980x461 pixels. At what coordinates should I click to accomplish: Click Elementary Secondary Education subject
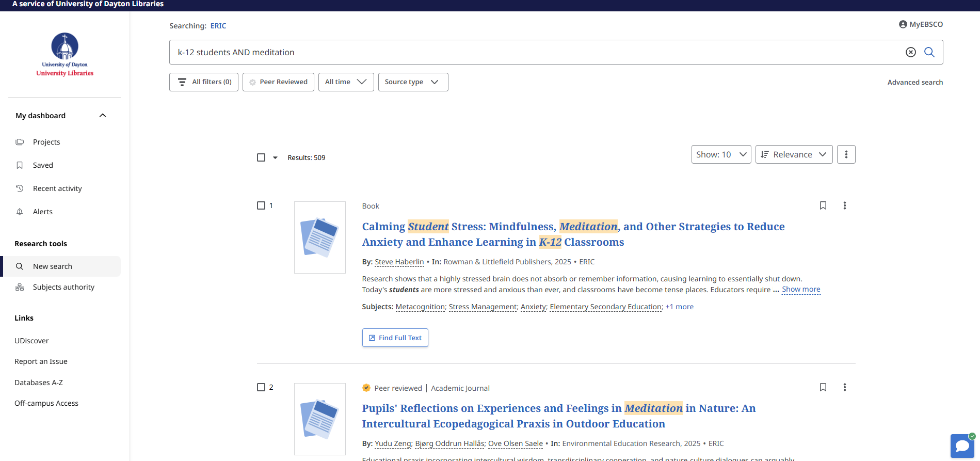click(x=605, y=307)
